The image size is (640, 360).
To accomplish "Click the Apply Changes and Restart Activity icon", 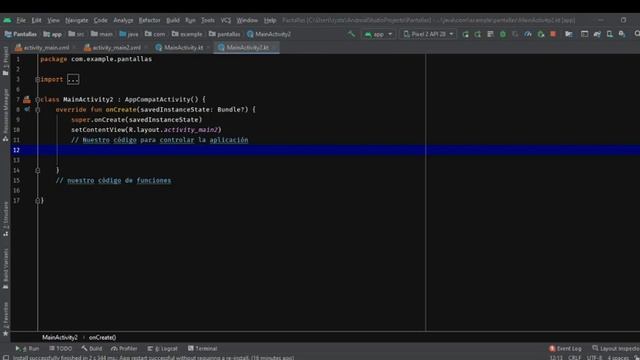I will point(465,34).
